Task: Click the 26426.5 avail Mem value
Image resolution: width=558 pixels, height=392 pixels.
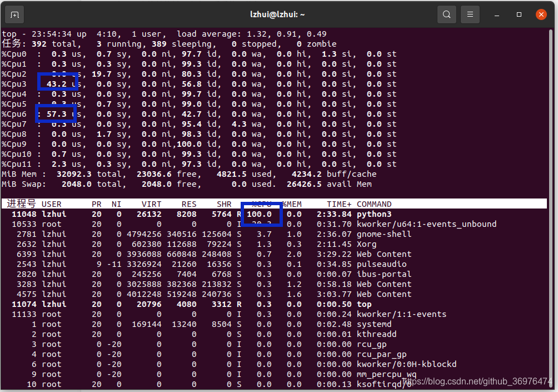Action: click(x=304, y=185)
